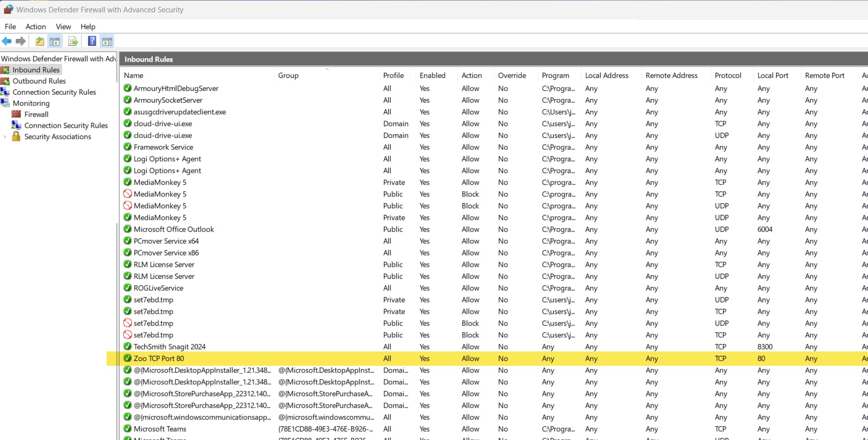The width and height of the screenshot is (868, 440).
Task: Click Block on set7ebd.tmp Public TCP row
Action: tap(470, 335)
